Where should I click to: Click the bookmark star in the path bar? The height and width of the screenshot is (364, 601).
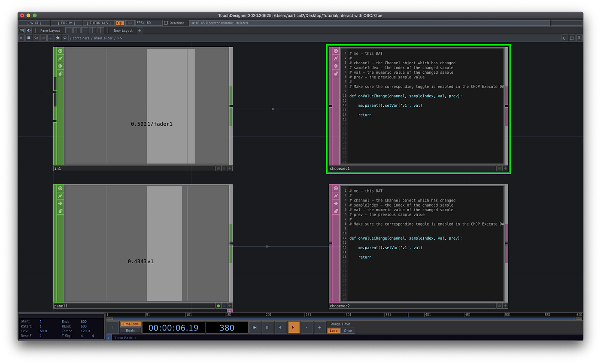point(58,38)
